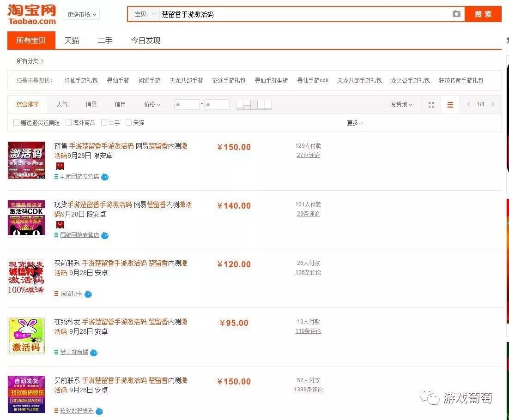The height and width of the screenshot is (420, 509).
Task: Enable the 赠送退货运费险 filter
Action: [17, 122]
